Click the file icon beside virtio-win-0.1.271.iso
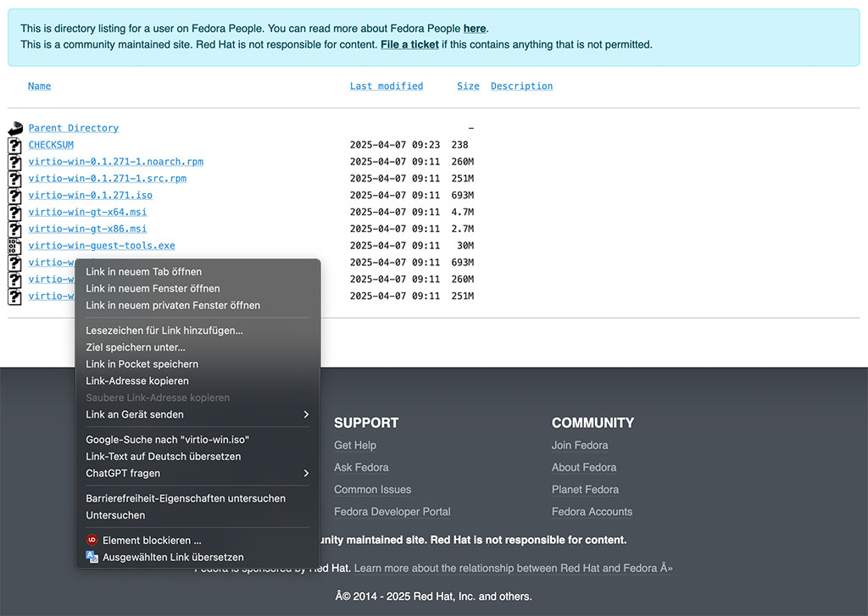This screenshot has height=616, width=868. (x=15, y=196)
